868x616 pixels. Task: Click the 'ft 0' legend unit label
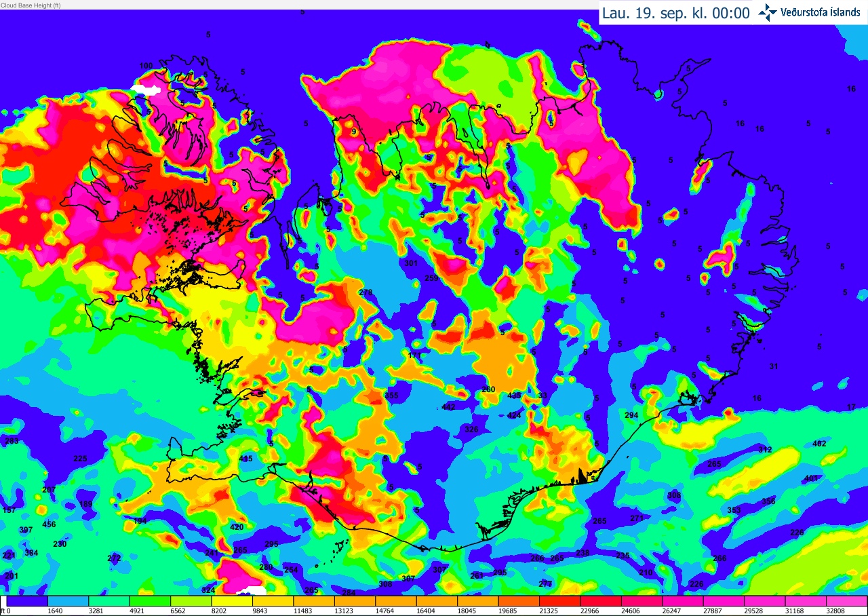coord(5,611)
